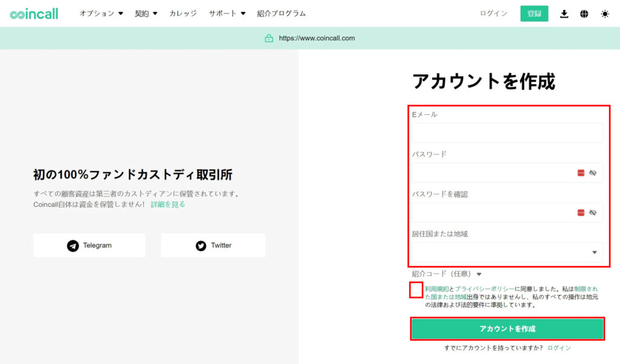Open the オプション dropdown menu
The height and width of the screenshot is (364, 620).
click(x=101, y=13)
